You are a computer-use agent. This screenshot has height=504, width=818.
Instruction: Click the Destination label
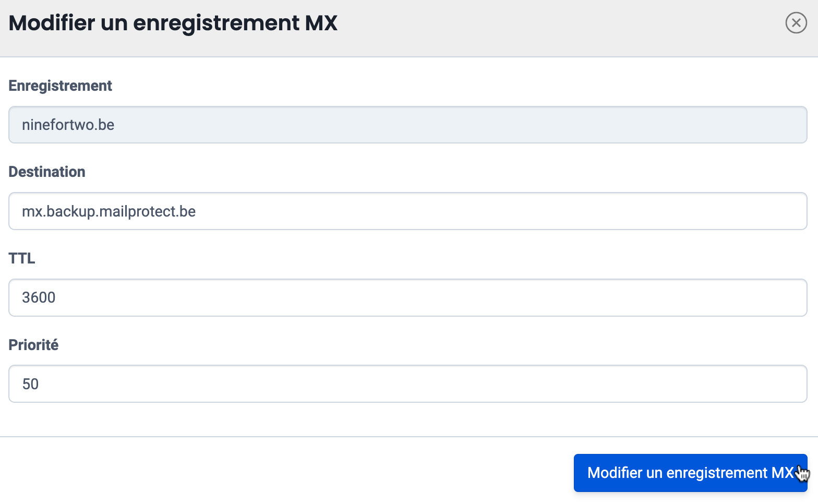[47, 172]
